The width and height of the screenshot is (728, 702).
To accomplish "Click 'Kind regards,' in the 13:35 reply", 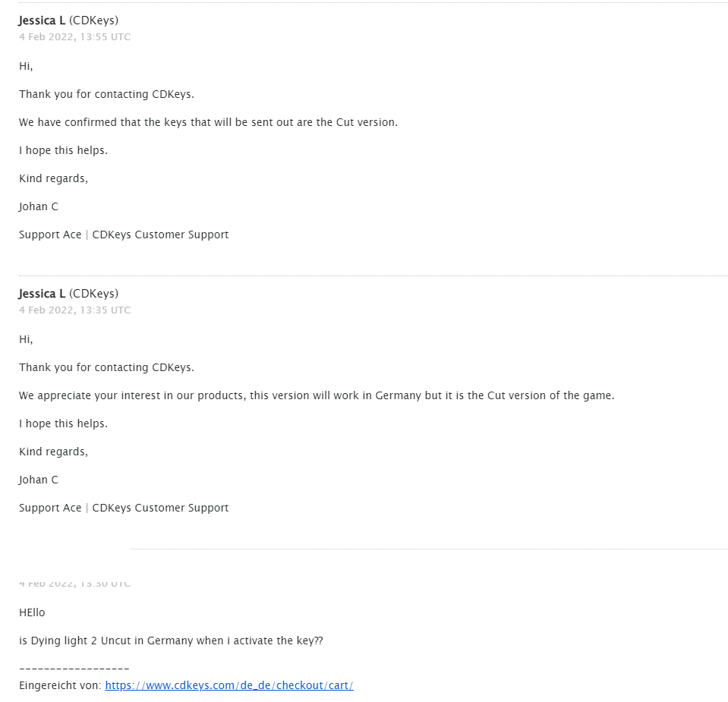I will click(53, 452).
